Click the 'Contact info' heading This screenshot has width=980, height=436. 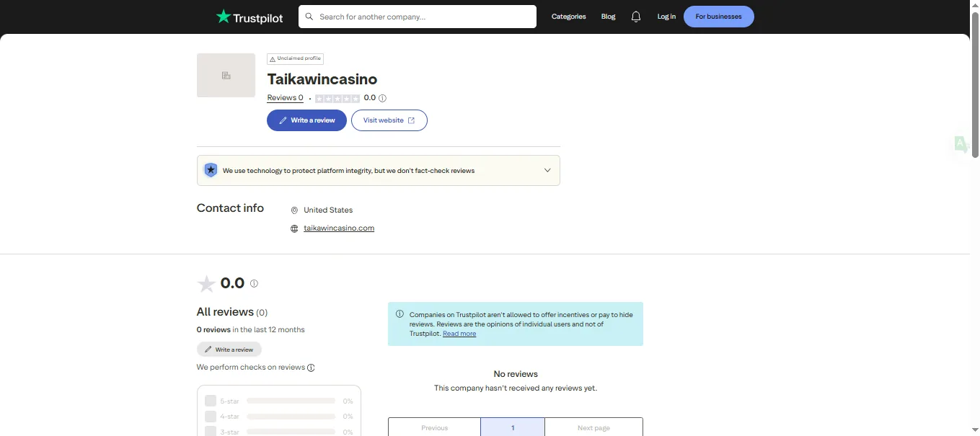click(x=230, y=208)
